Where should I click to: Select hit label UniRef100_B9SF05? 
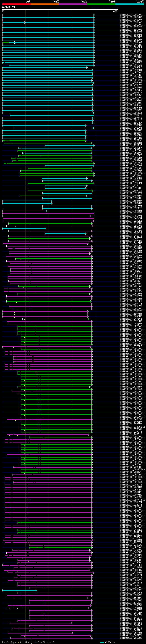[x=131, y=30]
